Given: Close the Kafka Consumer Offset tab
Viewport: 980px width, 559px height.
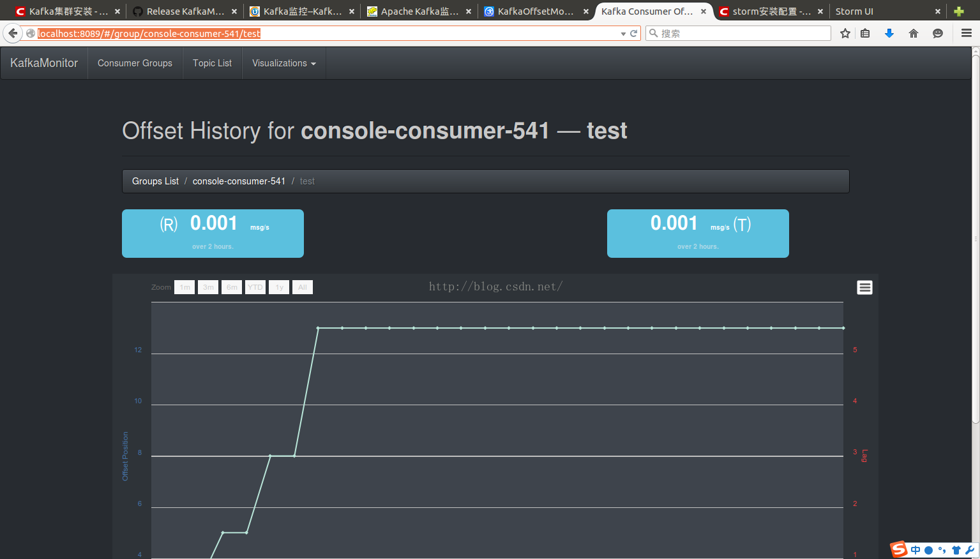Looking at the screenshot, I should 704,11.
